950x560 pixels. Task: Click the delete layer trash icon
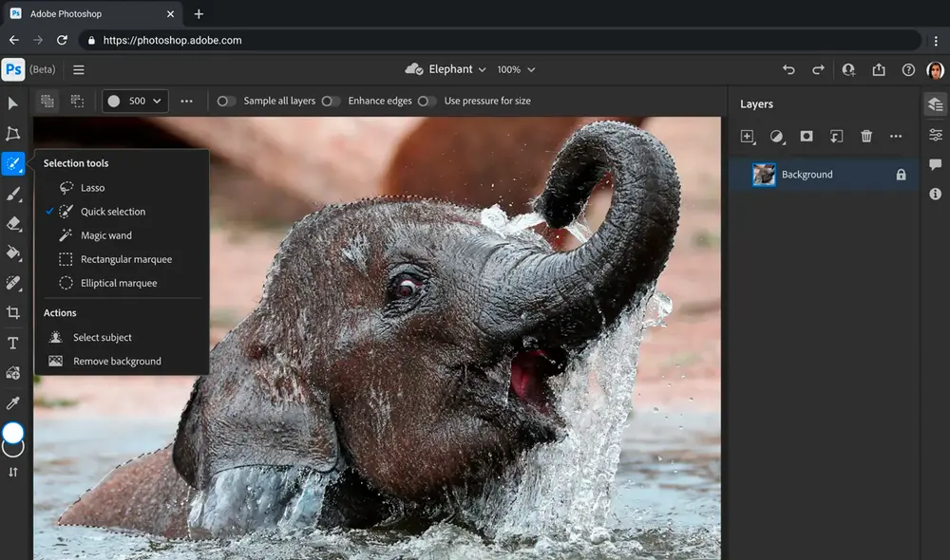[x=866, y=137]
